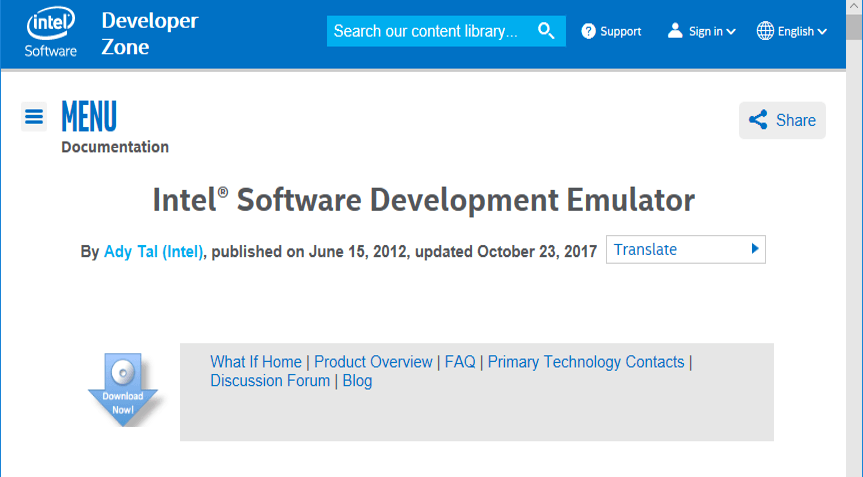
Task: Click the MENU heading
Action: 89,117
